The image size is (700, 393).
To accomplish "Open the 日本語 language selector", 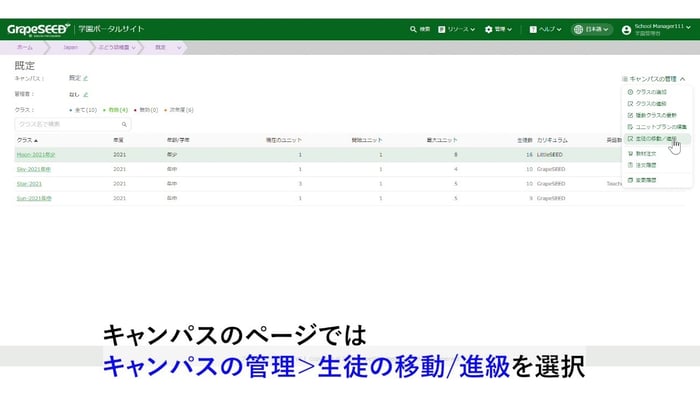I will [x=592, y=29].
